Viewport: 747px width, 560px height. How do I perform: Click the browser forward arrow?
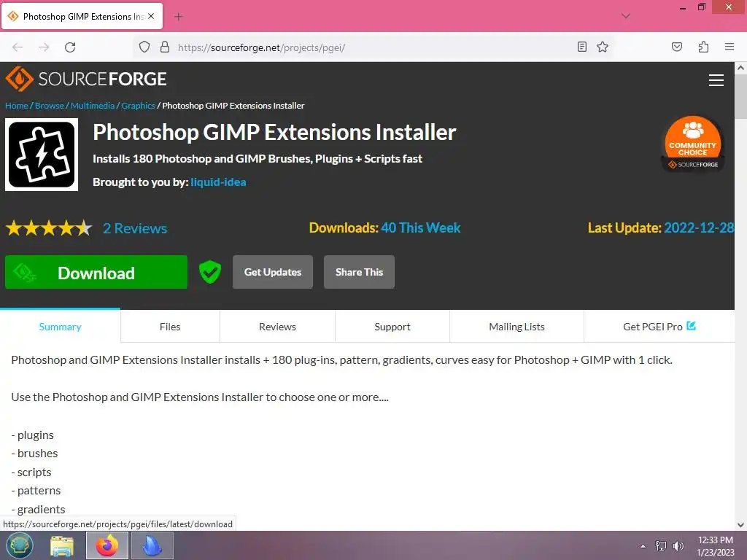click(x=44, y=47)
